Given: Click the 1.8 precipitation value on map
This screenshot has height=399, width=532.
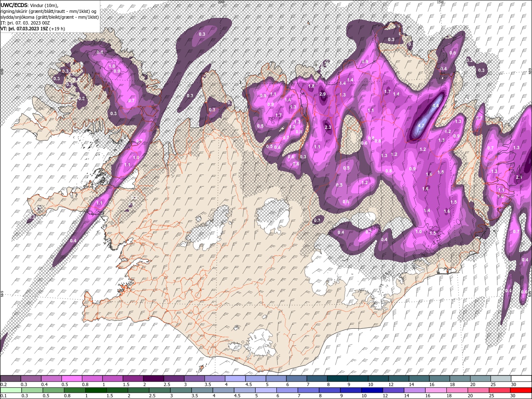Looking at the screenshot, I should [311, 86].
